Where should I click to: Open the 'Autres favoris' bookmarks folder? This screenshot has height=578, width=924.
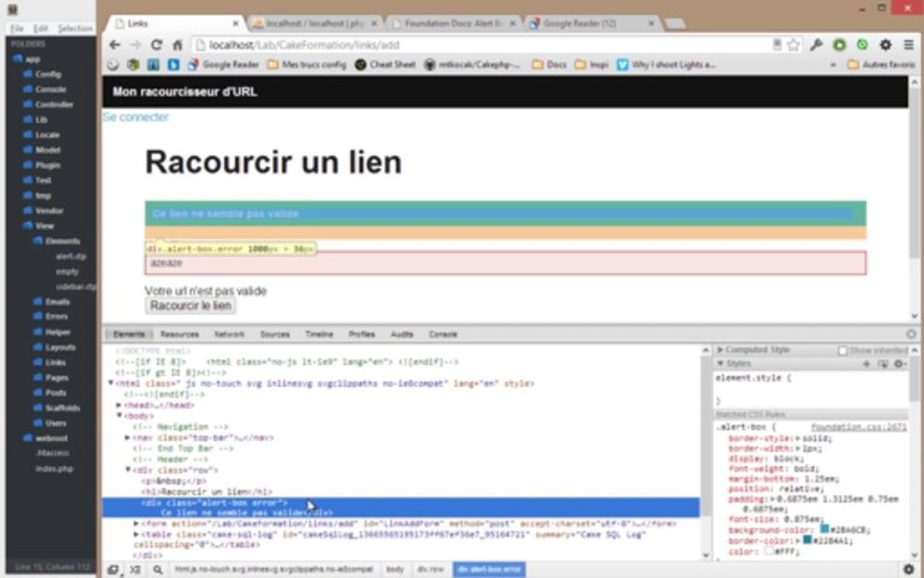coord(881,65)
